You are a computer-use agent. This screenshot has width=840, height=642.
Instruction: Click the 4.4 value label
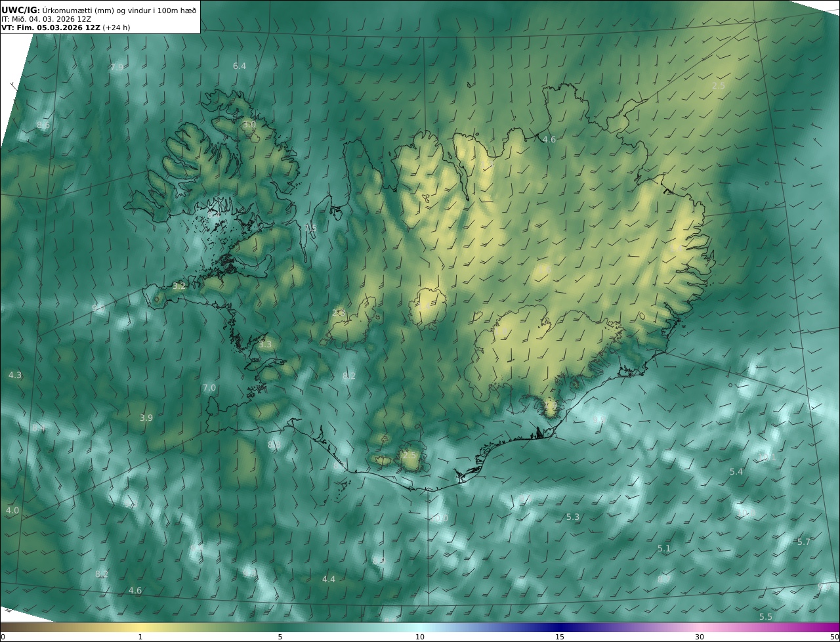329,580
